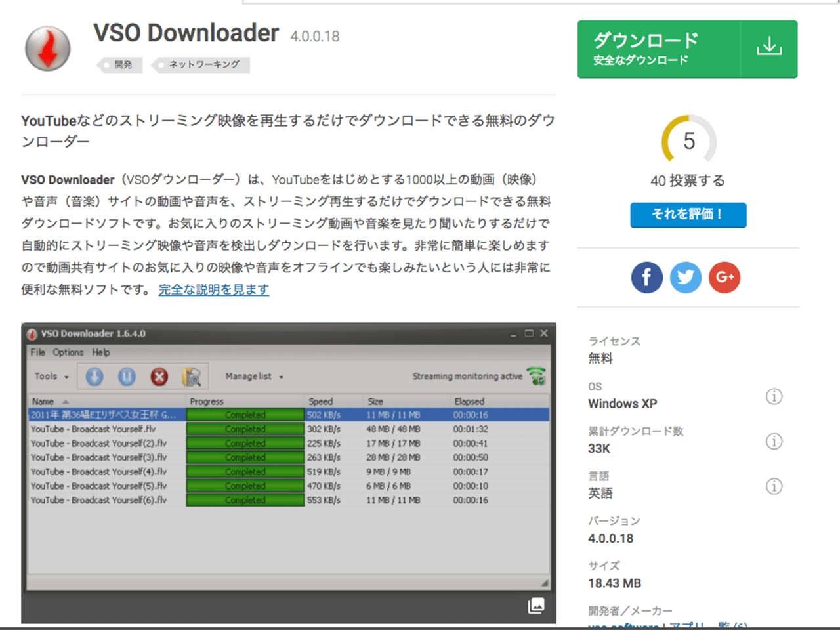The height and width of the screenshot is (630, 840).
Task: Click the version number 4.0.0.18 beside the title
Action: 315,37
